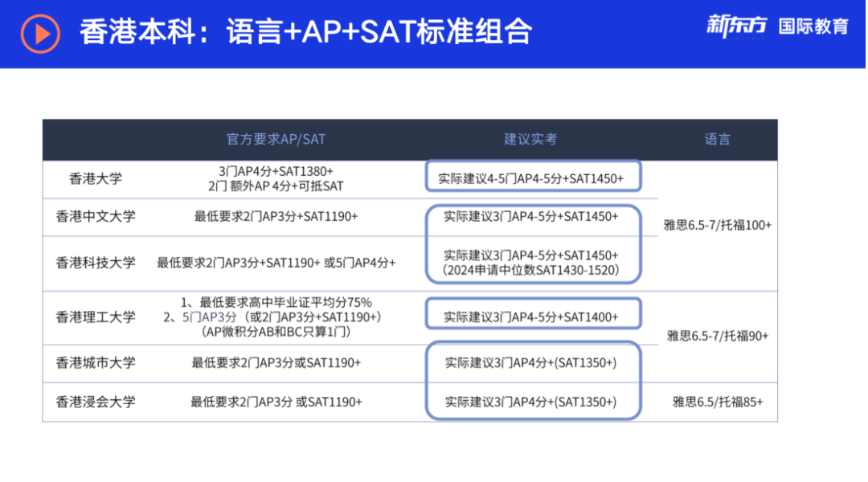This screenshot has width=868, height=482.
Task: Click the cell 3门AP4分+SAT1380+
Action: [276, 172]
